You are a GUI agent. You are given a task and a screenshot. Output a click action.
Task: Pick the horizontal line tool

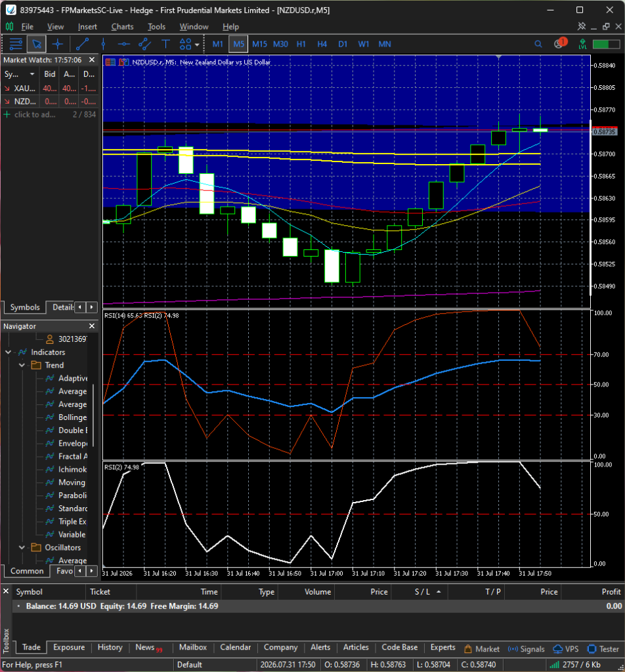coord(124,44)
